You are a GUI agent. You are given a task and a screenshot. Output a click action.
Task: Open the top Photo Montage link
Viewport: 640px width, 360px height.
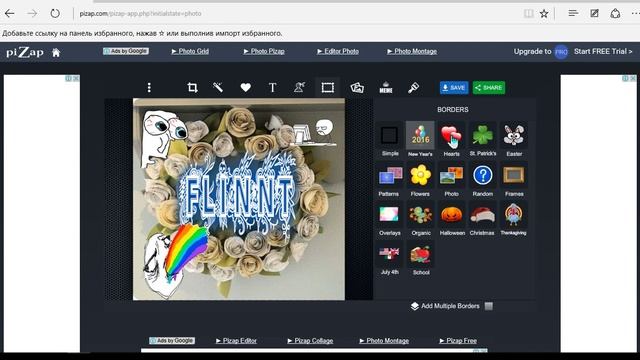pyautogui.click(x=412, y=51)
